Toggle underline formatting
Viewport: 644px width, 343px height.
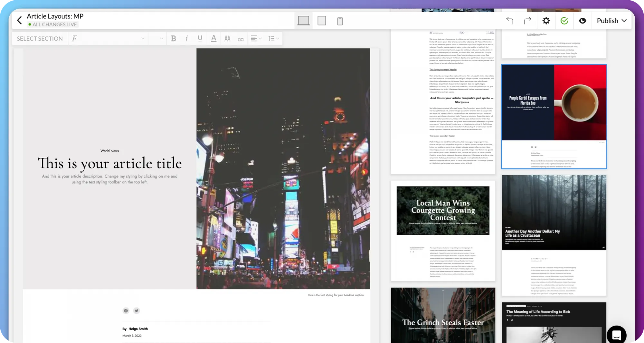click(200, 39)
